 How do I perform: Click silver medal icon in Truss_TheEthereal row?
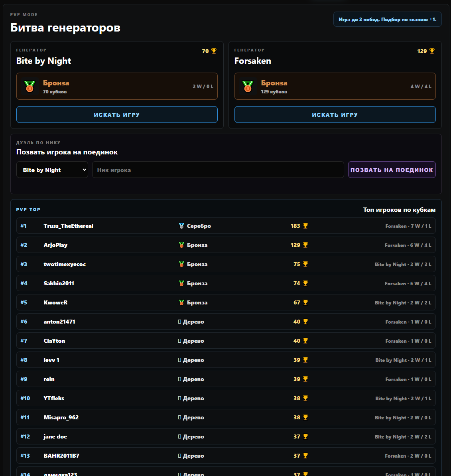[181, 226]
